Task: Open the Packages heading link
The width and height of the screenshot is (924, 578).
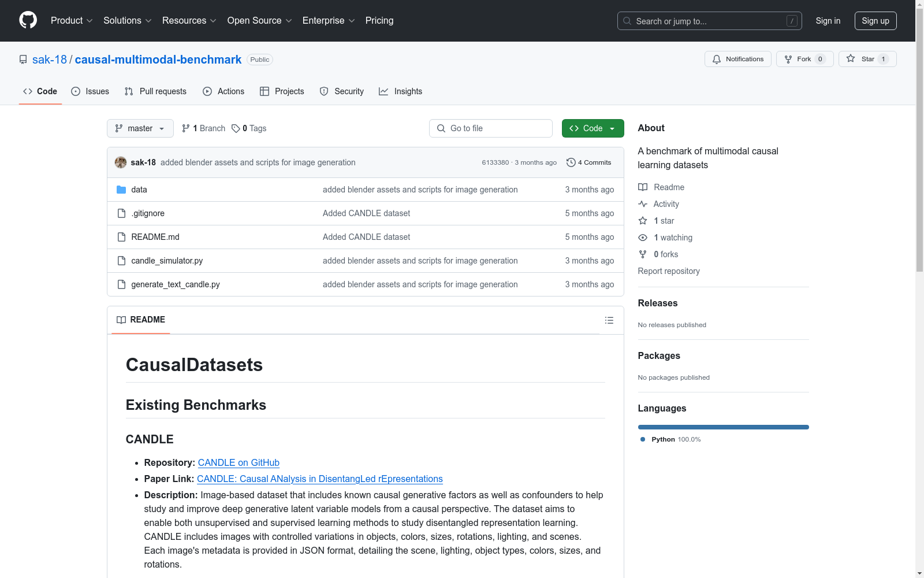Action: point(659,355)
